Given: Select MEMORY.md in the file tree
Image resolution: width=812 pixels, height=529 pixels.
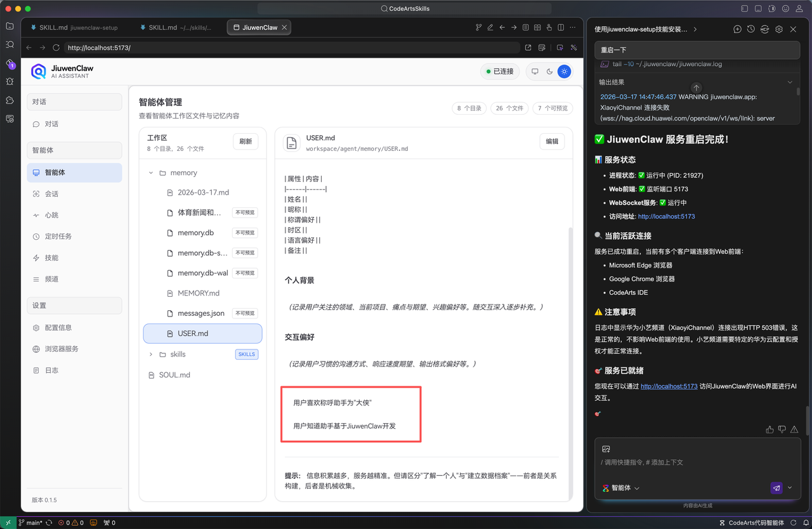Looking at the screenshot, I should 203,293.
